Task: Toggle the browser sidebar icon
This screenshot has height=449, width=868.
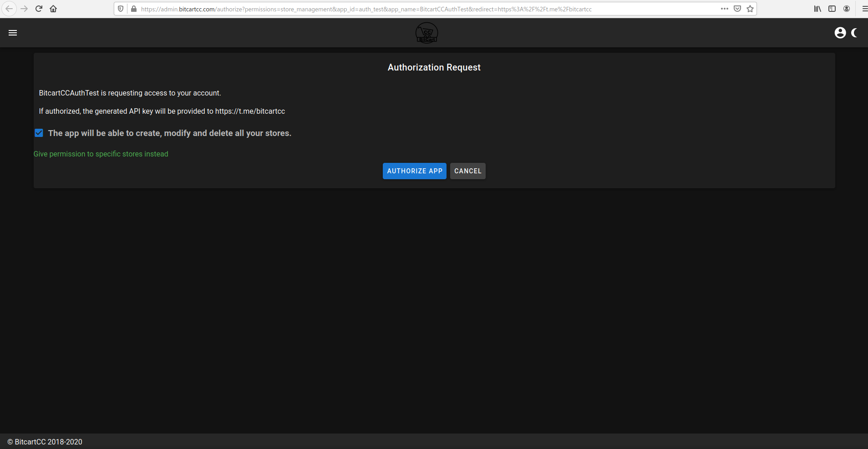Action: point(832,9)
